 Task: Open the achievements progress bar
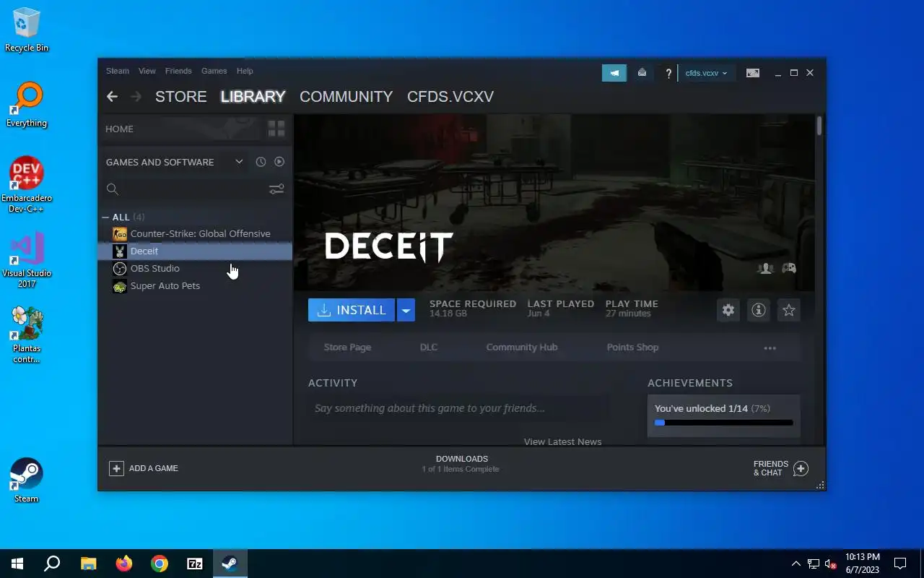click(723, 423)
